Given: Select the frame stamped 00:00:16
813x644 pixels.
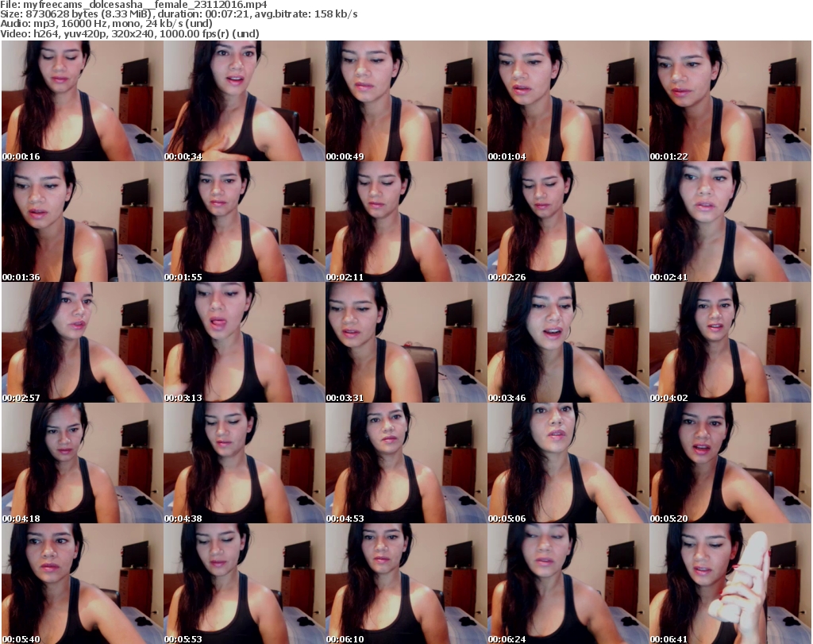Looking at the screenshot, I should 83,101.
